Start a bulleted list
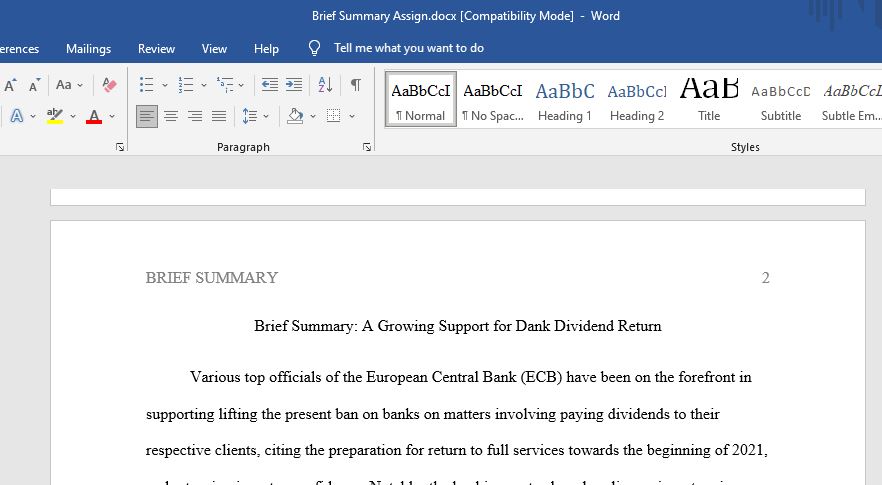This screenshot has width=882, height=485. 146,85
